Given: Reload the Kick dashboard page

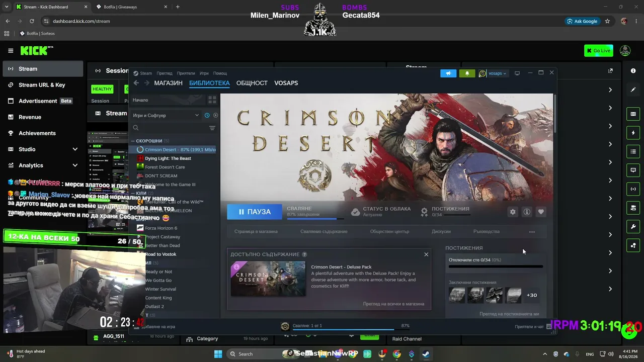Looking at the screenshot, I should click(x=32, y=21).
